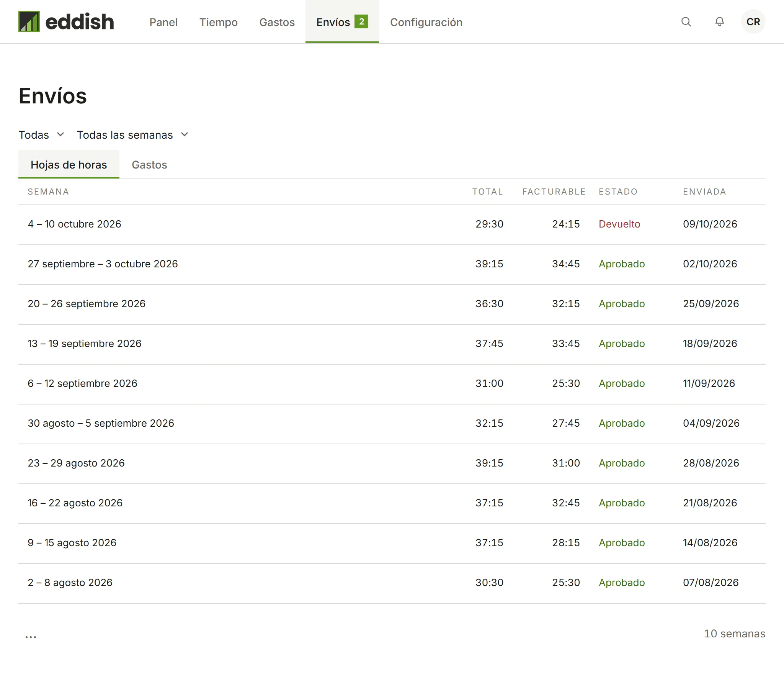The height and width of the screenshot is (691, 784).
Task: Open week 16 – 22 agosto 2026
Action: 392,504
